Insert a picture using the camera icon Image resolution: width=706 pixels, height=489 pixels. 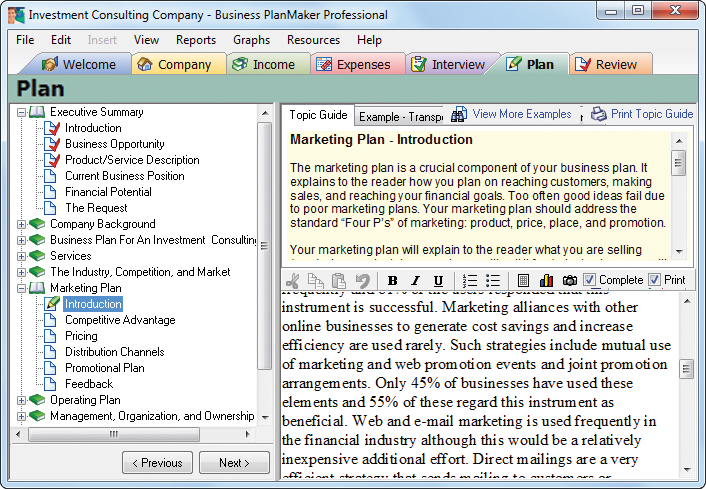[569, 281]
